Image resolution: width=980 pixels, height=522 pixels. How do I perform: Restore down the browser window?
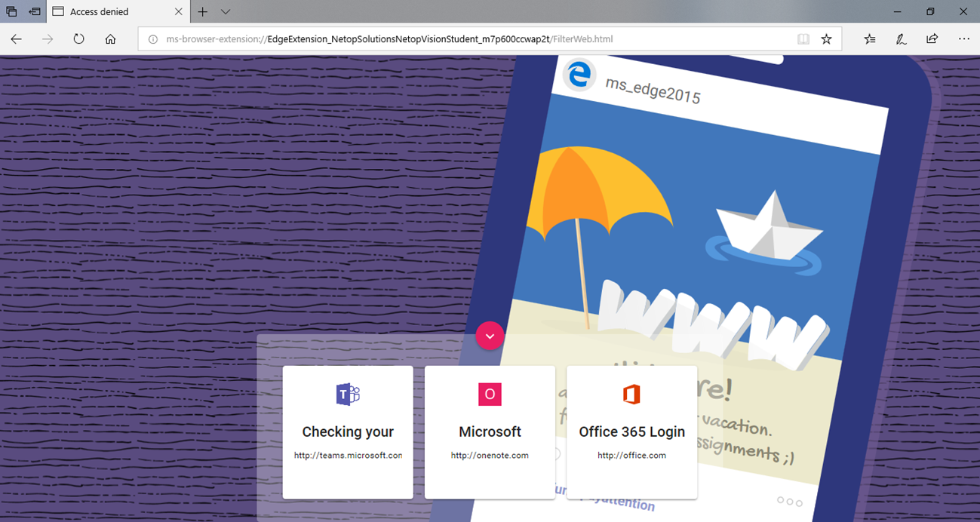(x=930, y=12)
